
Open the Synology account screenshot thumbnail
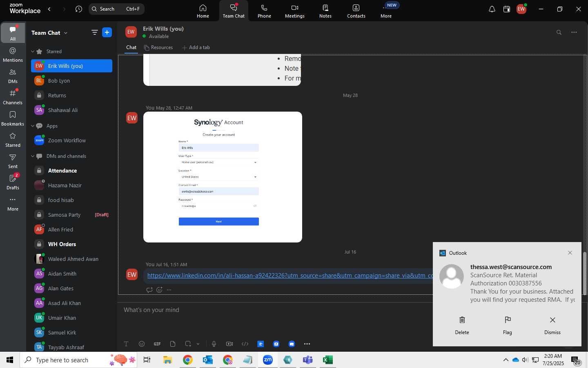coord(223,177)
